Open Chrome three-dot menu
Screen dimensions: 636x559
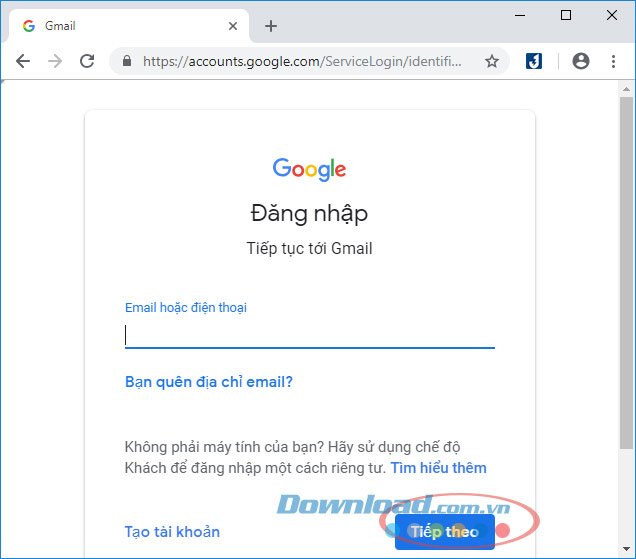pos(613,61)
